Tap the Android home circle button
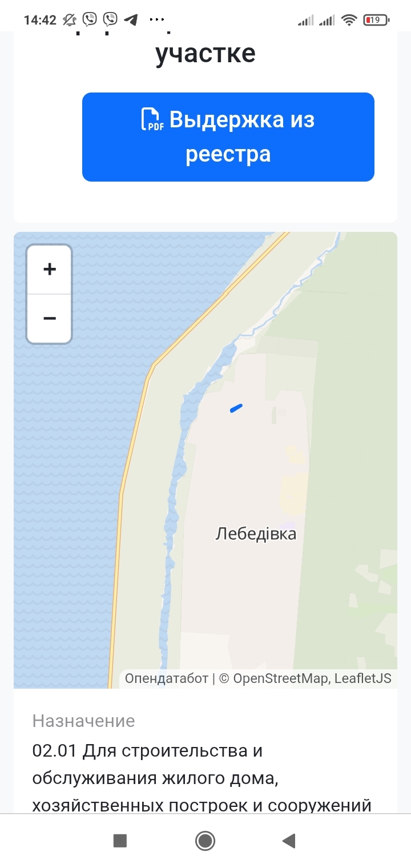Image resolution: width=411 pixels, height=868 pixels. pos(205,841)
